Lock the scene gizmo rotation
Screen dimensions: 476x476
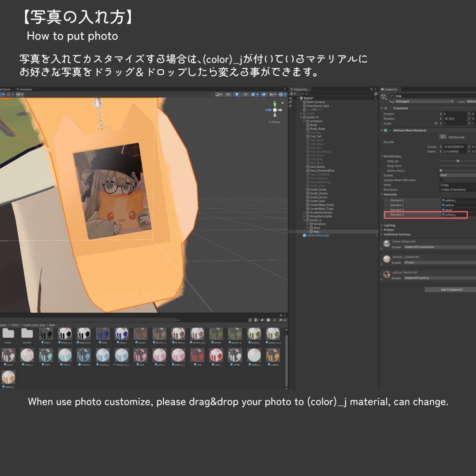coord(283,103)
